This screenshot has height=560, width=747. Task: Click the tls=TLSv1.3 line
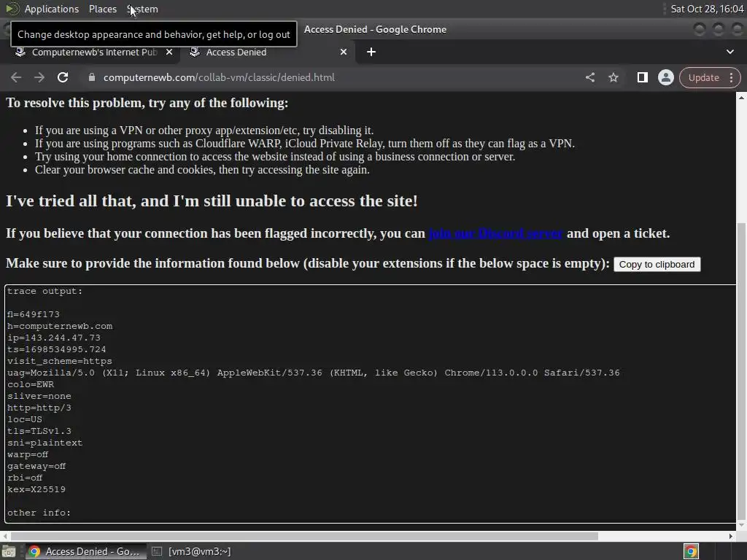point(39,431)
